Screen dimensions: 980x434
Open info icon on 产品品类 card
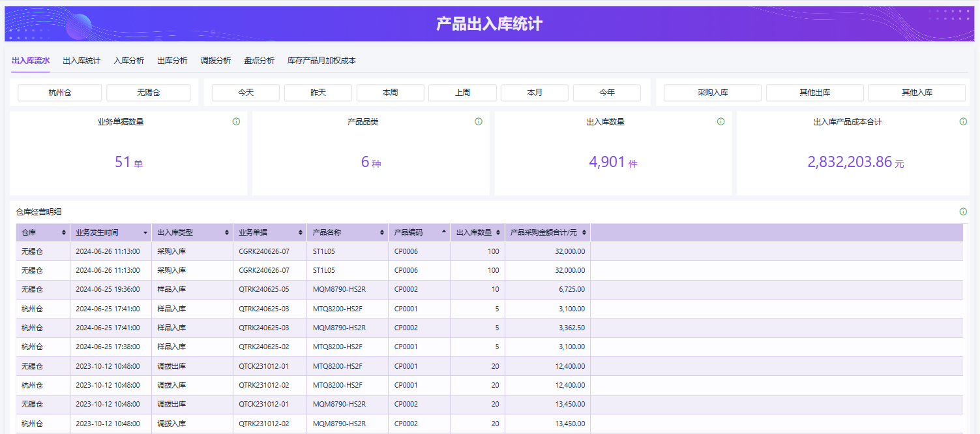coord(479,121)
